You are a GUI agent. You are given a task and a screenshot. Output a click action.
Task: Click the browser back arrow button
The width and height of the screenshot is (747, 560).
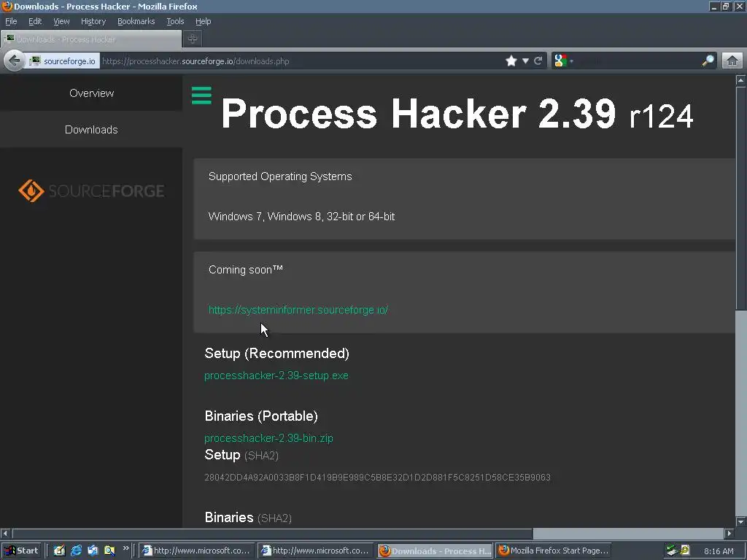coord(15,61)
